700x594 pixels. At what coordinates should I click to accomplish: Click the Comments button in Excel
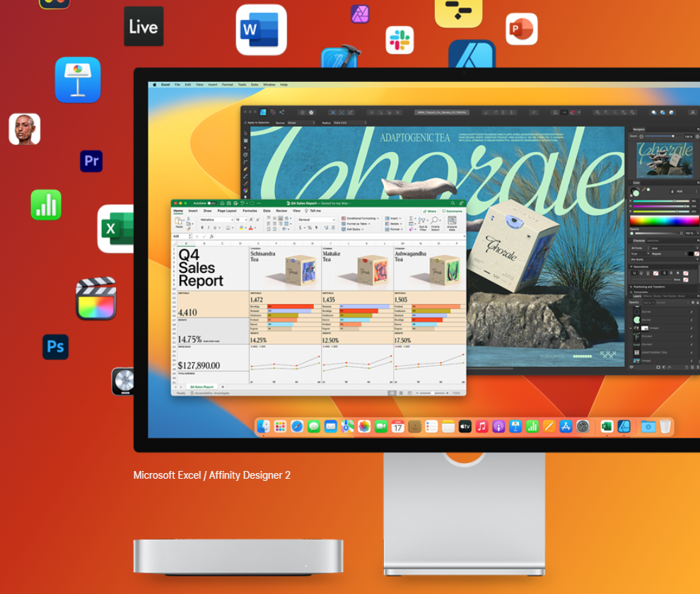[453, 211]
